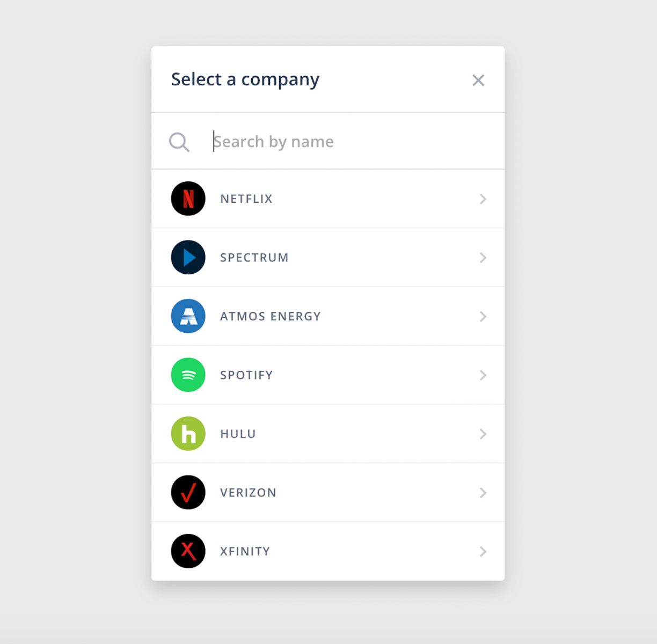
Task: Choose the HULU text label
Action: pyautogui.click(x=238, y=434)
